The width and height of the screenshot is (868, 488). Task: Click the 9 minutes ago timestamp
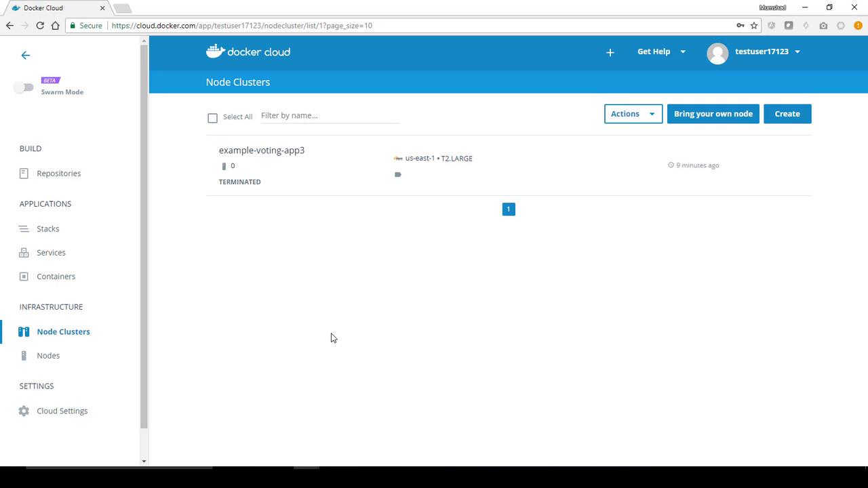point(697,165)
